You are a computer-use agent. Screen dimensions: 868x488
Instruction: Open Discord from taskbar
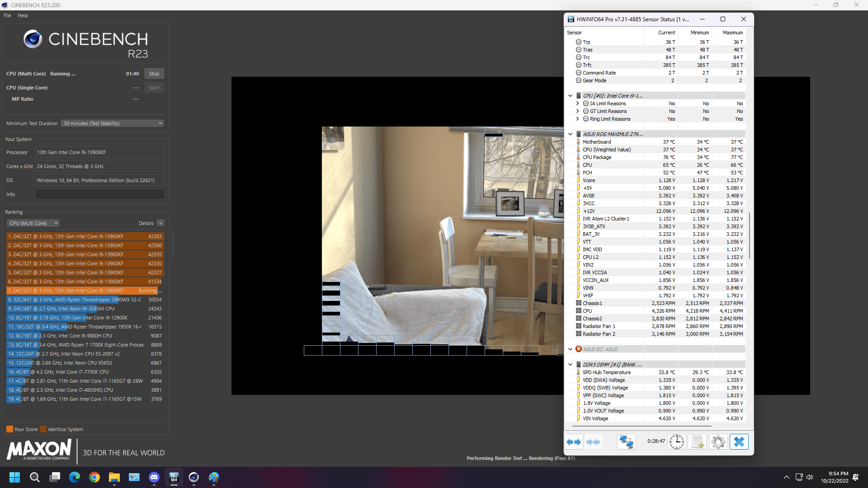point(154,477)
